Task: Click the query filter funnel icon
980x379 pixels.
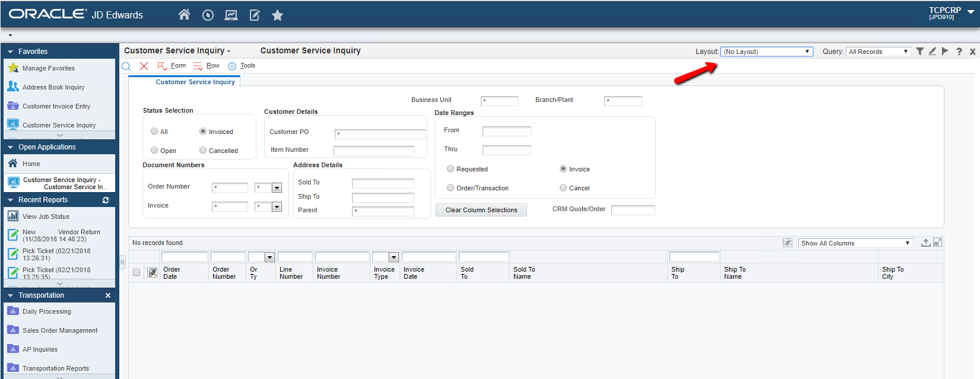Action: click(x=919, y=52)
